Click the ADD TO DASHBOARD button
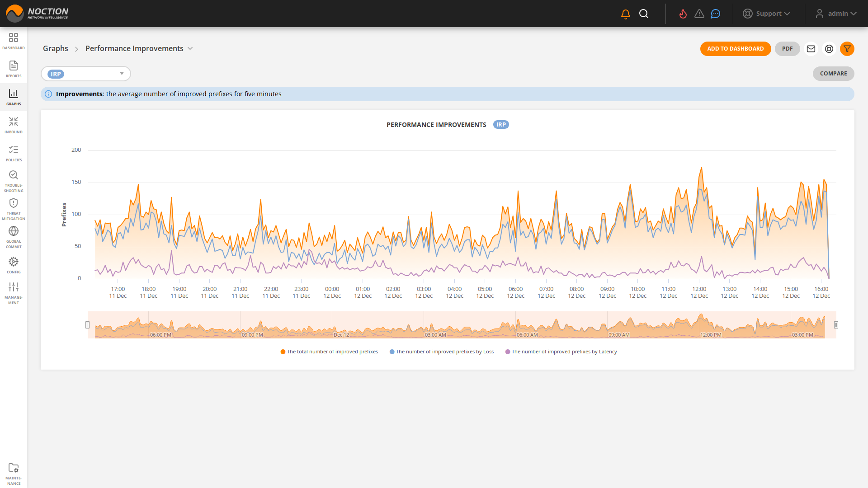The width and height of the screenshot is (868, 488). click(x=736, y=49)
